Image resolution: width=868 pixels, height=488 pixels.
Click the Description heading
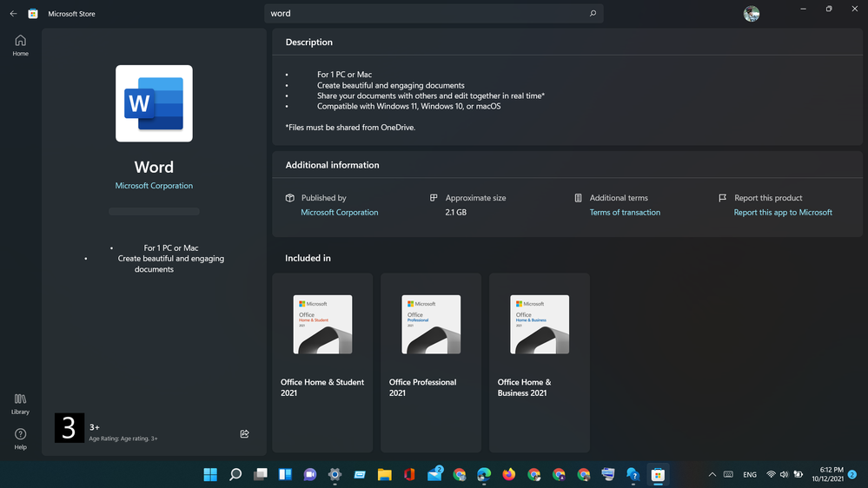[x=309, y=42]
